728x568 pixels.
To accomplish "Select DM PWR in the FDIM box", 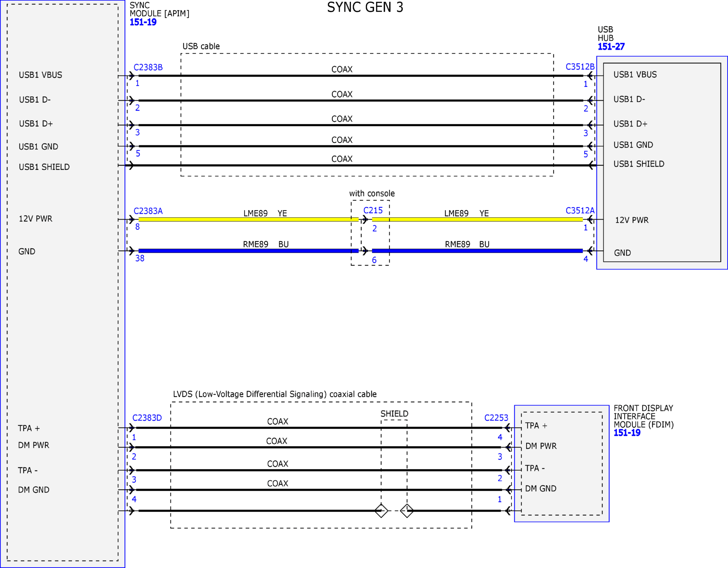I will click(x=541, y=446).
